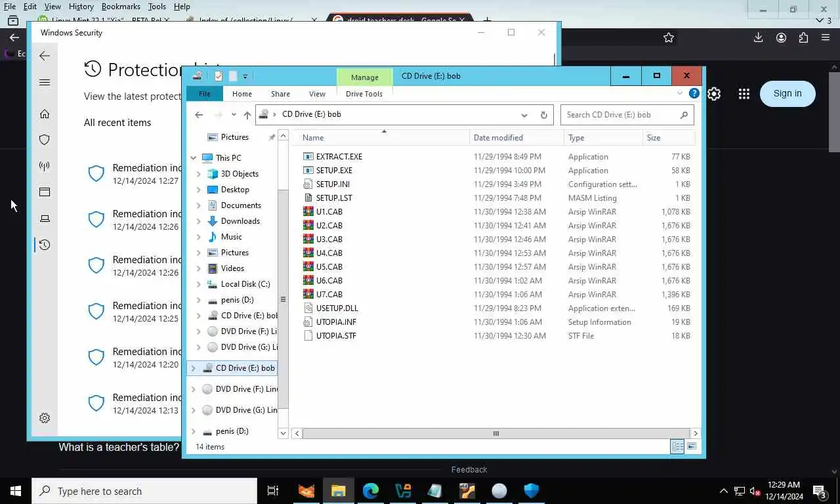Open address bar history dropdown arrow
The height and width of the screenshot is (504, 840).
pyautogui.click(x=524, y=115)
